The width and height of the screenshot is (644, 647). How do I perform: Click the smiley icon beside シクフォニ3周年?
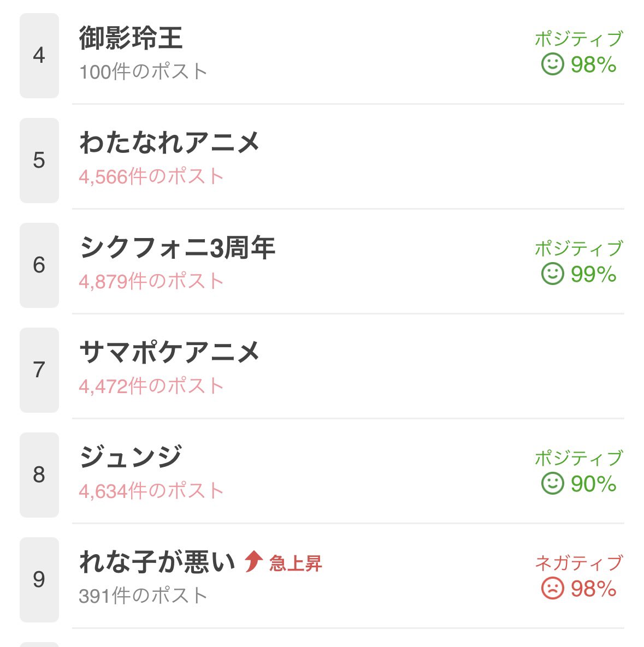tap(552, 274)
